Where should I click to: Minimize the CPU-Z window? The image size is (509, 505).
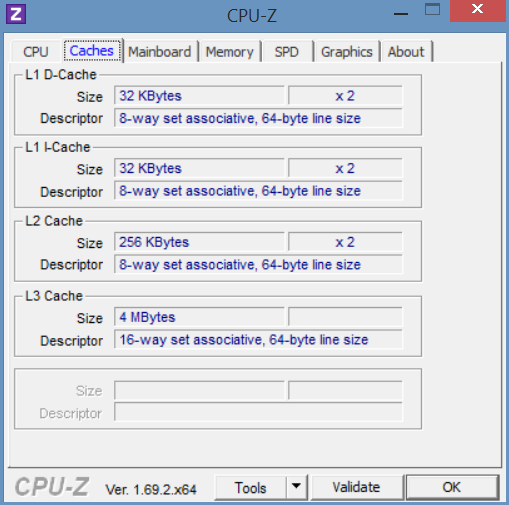coord(401,13)
